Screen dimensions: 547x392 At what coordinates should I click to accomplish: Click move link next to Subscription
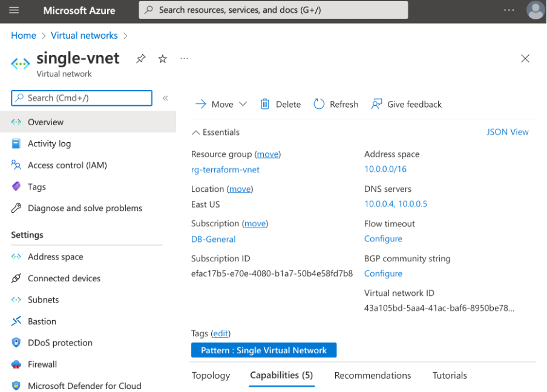pos(255,224)
